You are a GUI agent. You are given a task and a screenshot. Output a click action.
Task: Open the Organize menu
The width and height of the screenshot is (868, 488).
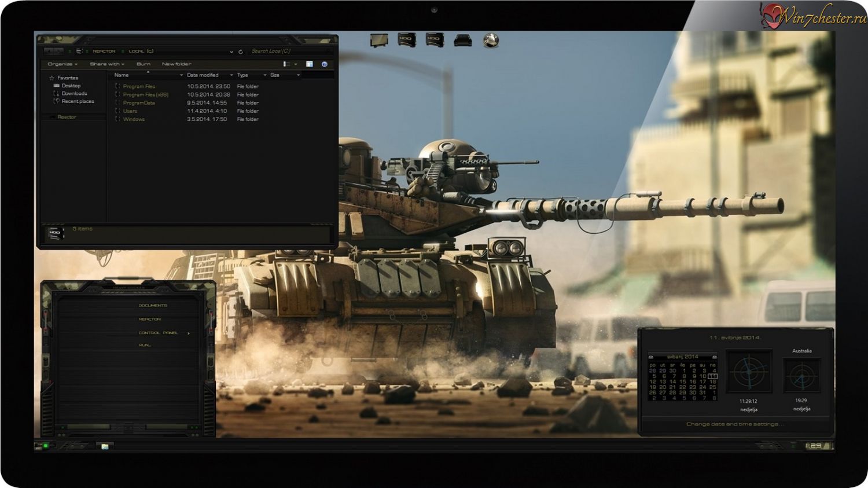62,64
